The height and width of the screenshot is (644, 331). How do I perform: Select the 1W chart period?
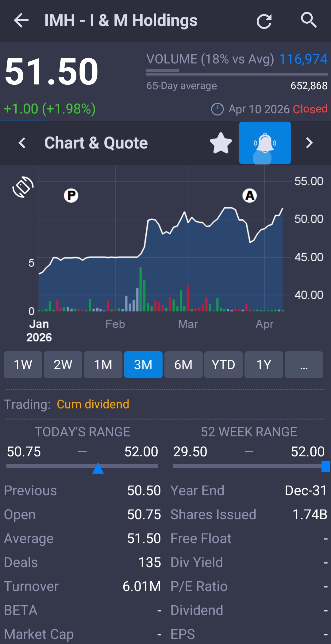point(23,365)
